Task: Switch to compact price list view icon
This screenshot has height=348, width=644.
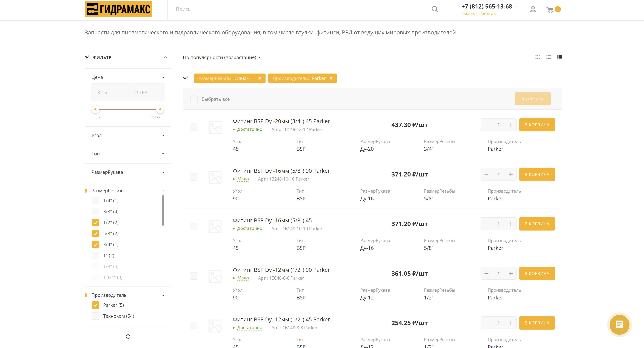Action: point(560,57)
